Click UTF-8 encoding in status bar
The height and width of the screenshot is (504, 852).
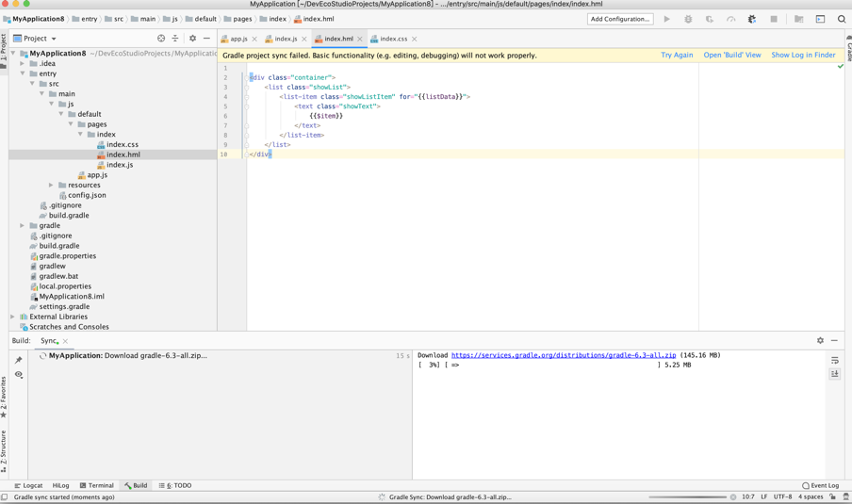(x=782, y=497)
